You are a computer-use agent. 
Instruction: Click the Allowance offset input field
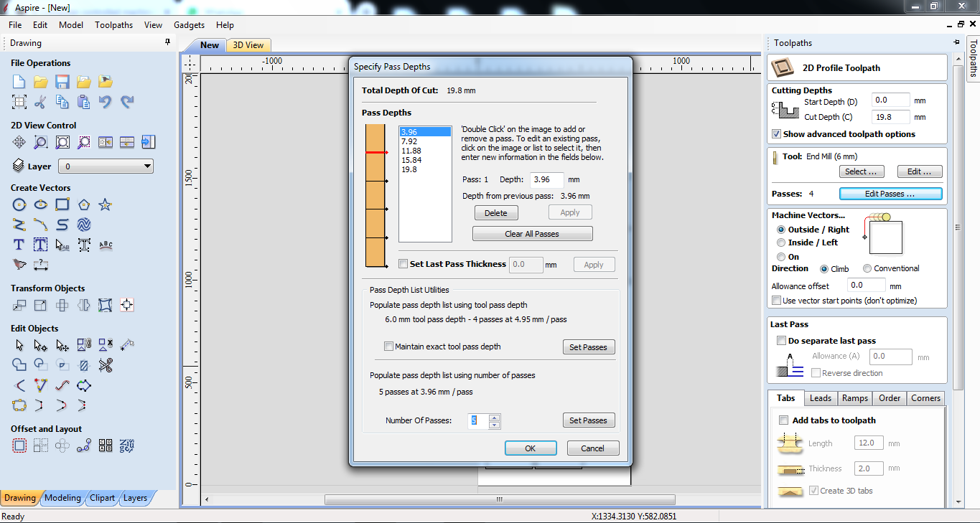pyautogui.click(x=865, y=286)
